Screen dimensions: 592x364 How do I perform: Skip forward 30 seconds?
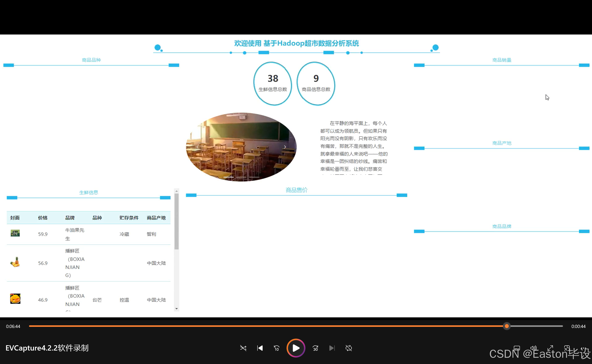(315, 348)
